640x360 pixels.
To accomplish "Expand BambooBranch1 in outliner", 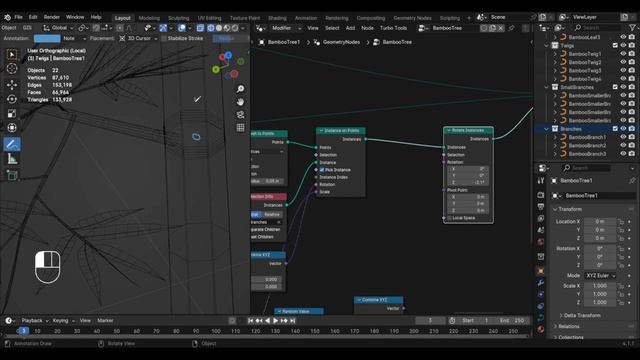I will coord(555,137).
